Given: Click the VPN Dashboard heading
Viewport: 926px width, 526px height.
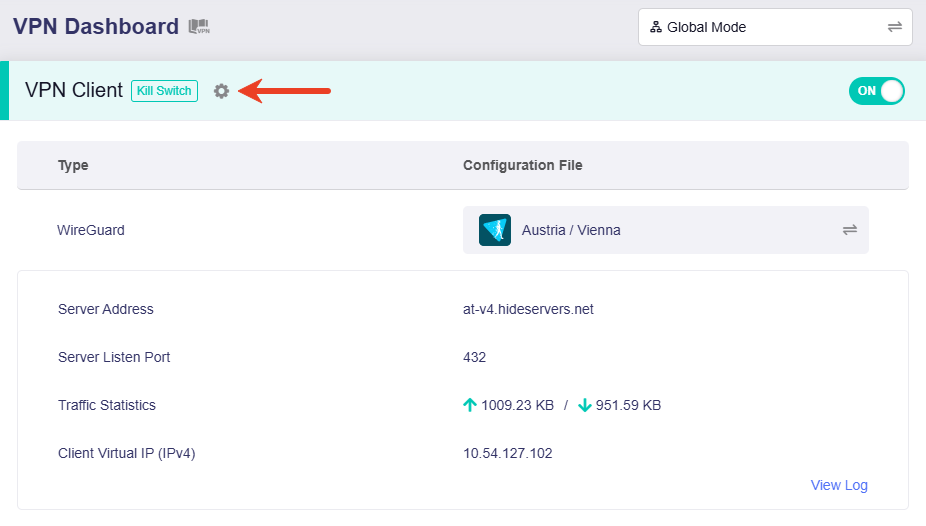Looking at the screenshot, I should click(x=96, y=27).
